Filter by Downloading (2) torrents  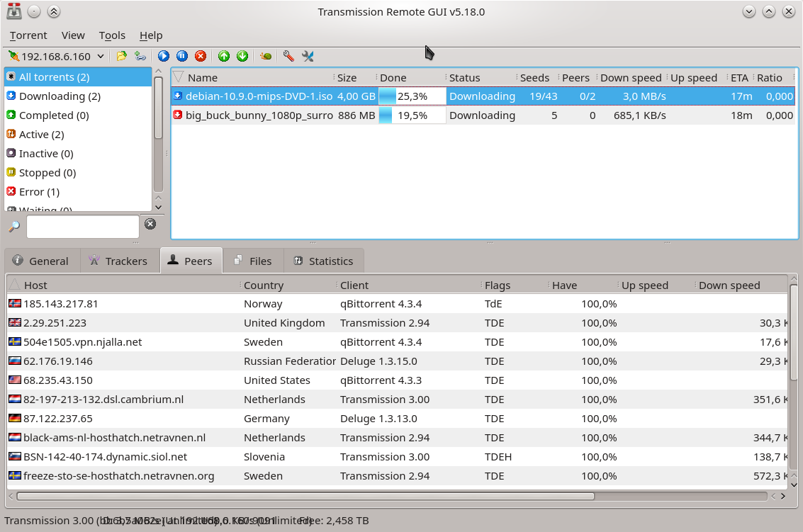click(60, 96)
